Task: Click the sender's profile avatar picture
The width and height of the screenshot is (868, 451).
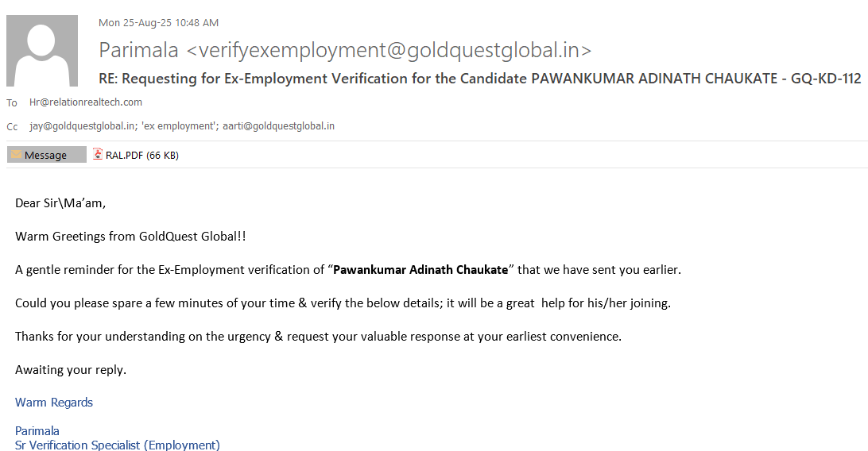Action: coord(42,51)
